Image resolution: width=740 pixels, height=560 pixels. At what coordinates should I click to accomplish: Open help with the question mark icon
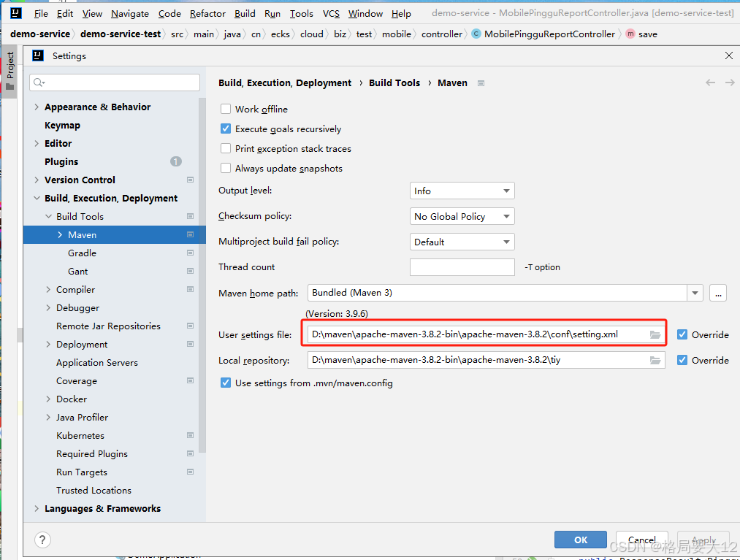(x=42, y=540)
